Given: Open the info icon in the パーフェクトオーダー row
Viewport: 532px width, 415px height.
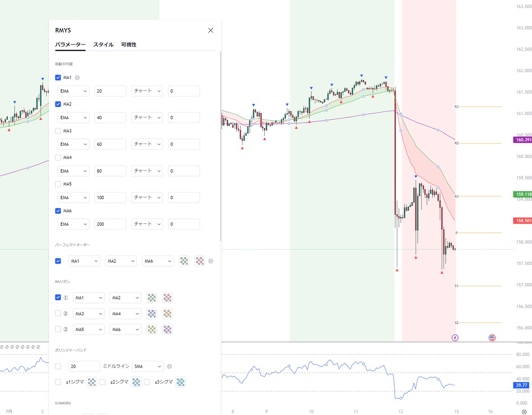Looking at the screenshot, I should click(211, 261).
